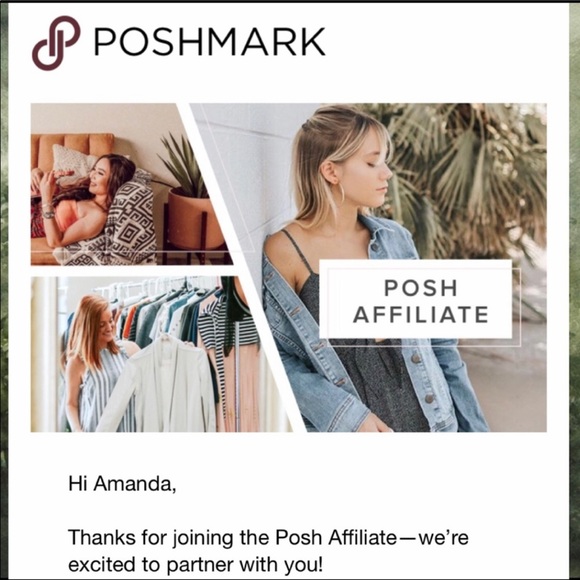This screenshot has width=580, height=580.
Task: Click the Posh Affiliate white label box
Action: (415, 299)
